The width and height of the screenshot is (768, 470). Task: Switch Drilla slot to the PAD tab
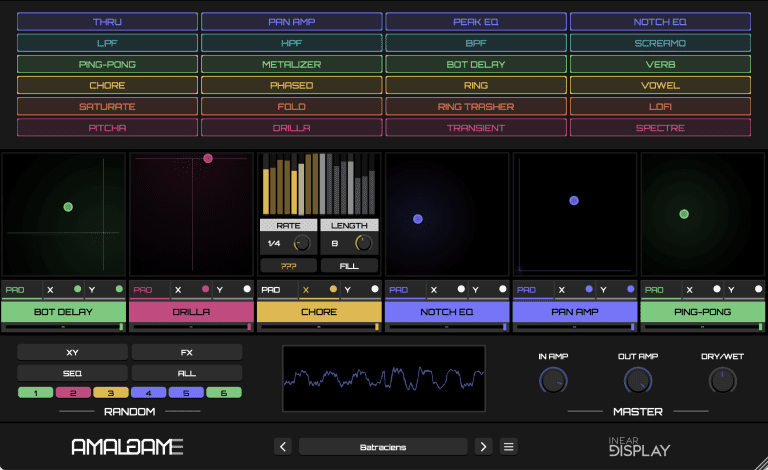[x=144, y=289]
